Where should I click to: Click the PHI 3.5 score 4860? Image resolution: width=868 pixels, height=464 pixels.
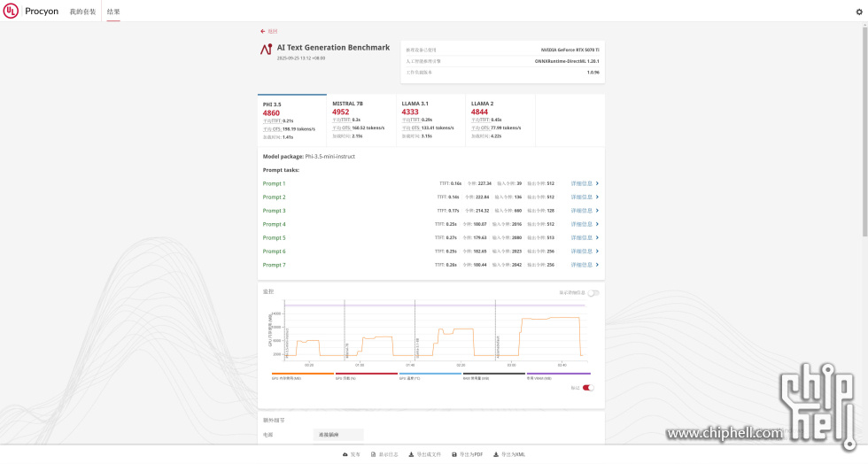271,113
